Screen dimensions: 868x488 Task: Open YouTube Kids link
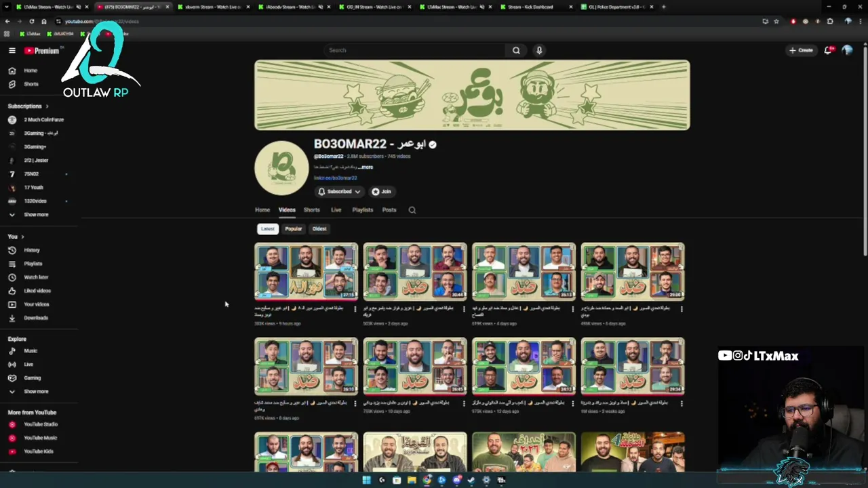[x=38, y=451]
